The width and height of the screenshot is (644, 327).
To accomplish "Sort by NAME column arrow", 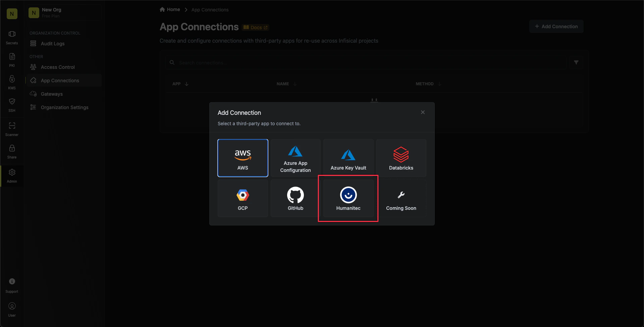I will pos(295,84).
